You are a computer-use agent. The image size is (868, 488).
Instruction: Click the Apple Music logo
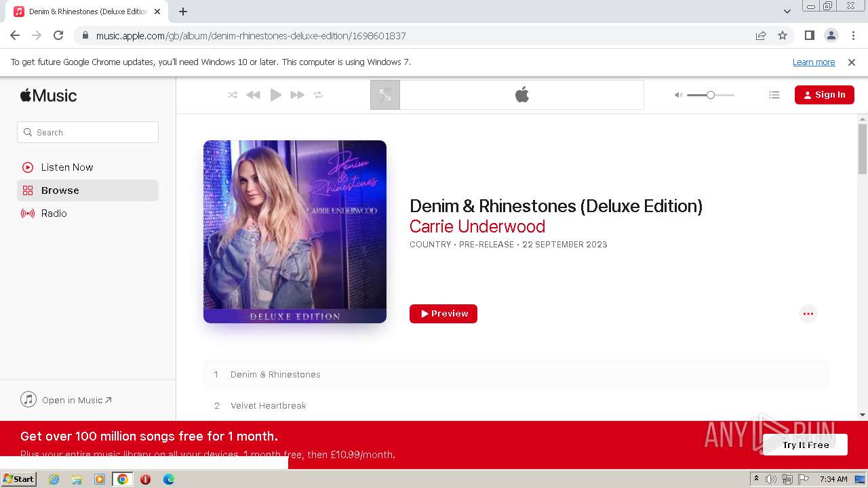coord(48,96)
